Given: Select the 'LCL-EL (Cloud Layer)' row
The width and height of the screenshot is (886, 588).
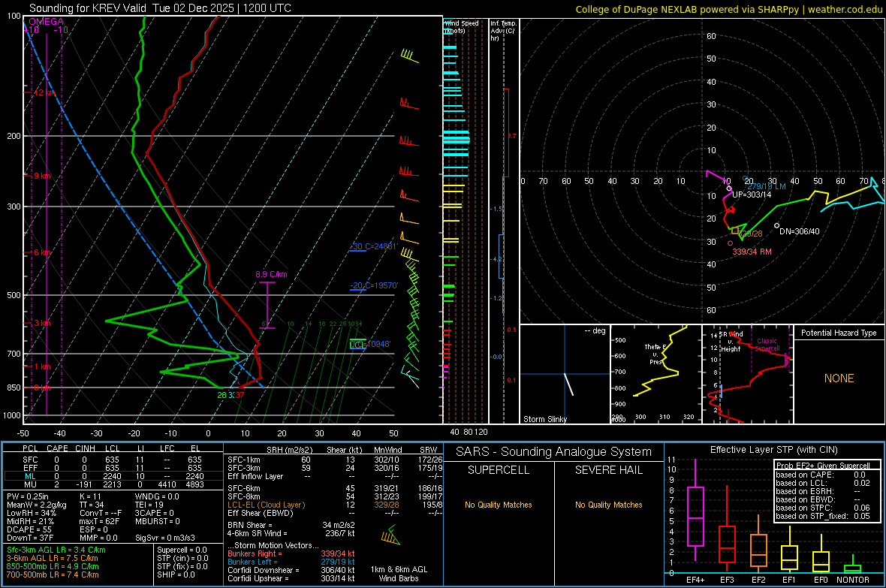Looking at the screenshot, I should (335, 505).
